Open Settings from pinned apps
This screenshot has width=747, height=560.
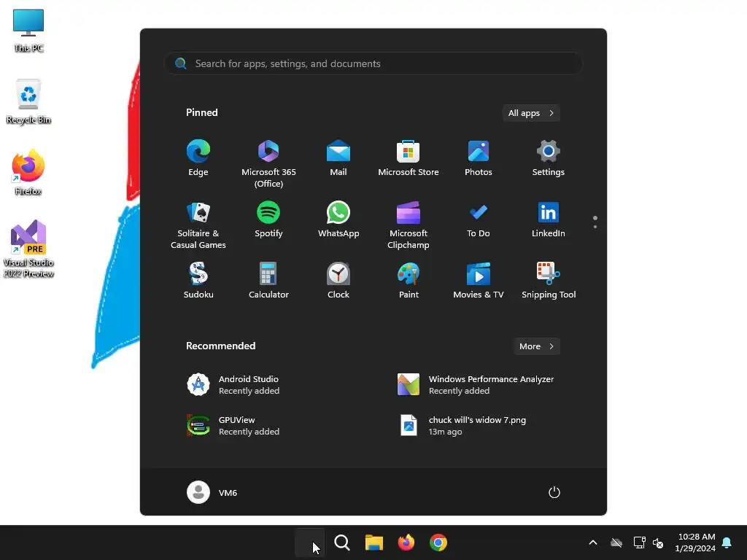coord(549,158)
